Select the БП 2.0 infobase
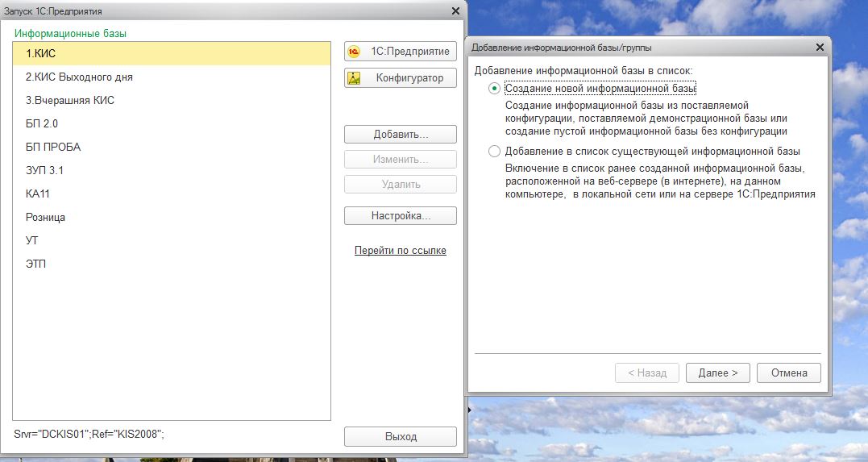The image size is (868, 462). click(172, 123)
